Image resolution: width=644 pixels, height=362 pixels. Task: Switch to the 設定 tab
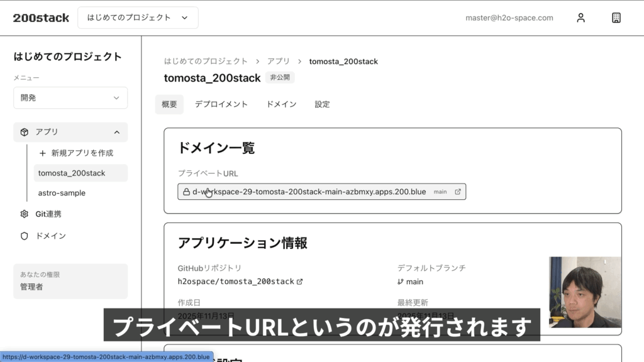coord(322,104)
